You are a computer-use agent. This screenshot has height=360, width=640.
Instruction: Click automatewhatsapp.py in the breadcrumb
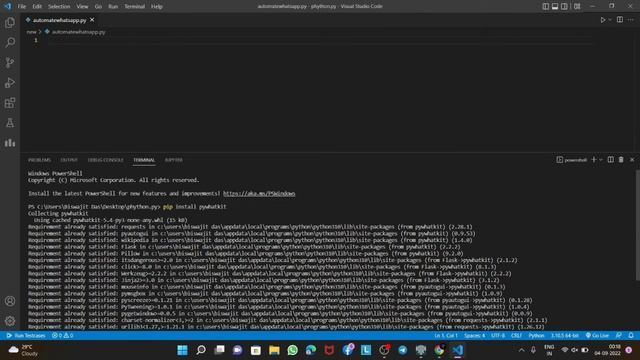[78, 32]
